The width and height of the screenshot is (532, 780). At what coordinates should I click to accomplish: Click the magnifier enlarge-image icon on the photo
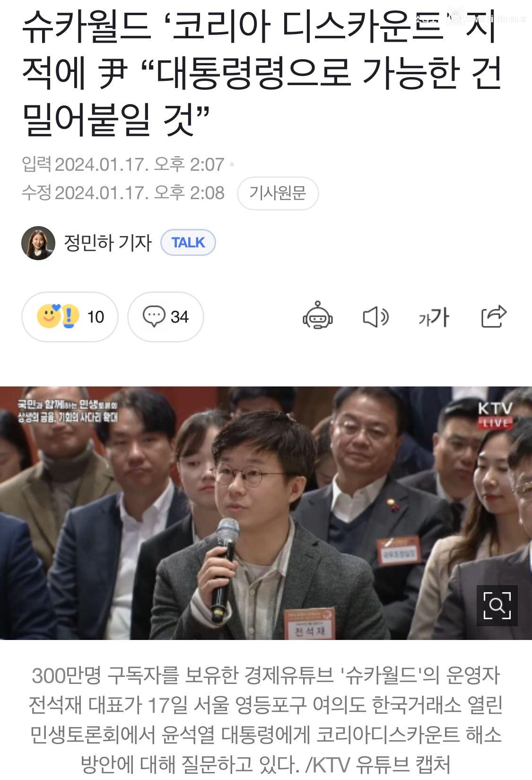coord(497,605)
